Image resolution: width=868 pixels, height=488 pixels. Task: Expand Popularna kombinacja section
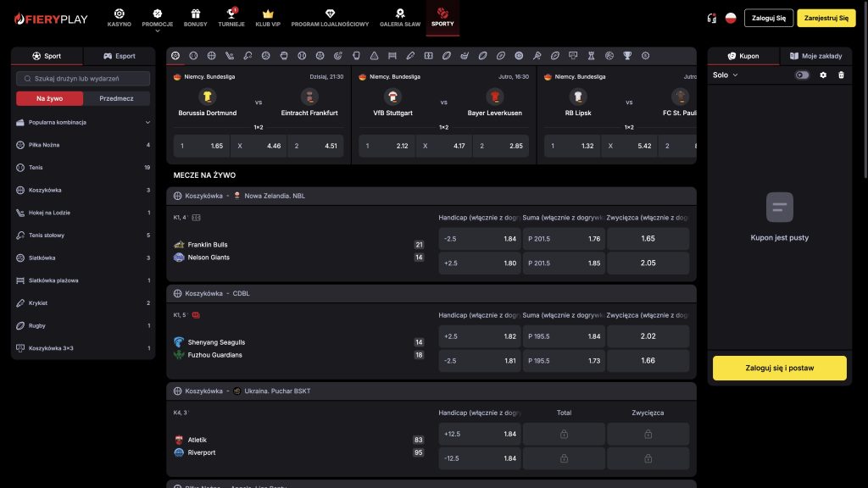click(83, 122)
